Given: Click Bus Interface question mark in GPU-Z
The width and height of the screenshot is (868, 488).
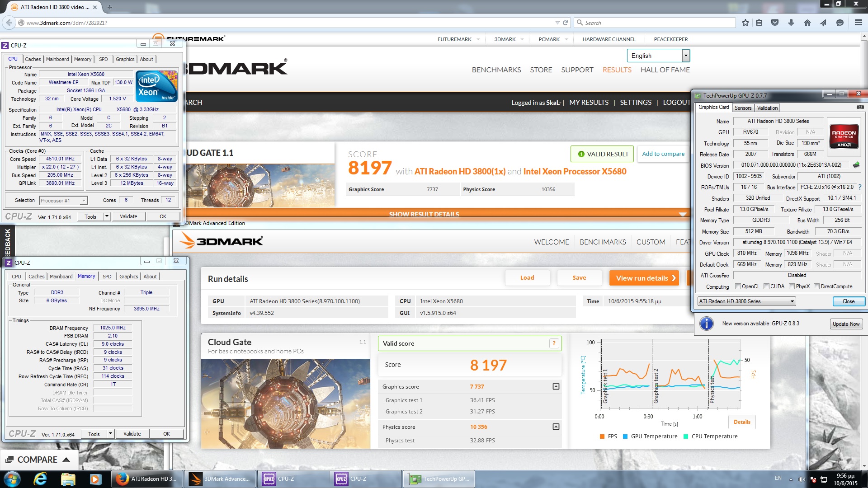Looking at the screenshot, I should pyautogui.click(x=859, y=187).
